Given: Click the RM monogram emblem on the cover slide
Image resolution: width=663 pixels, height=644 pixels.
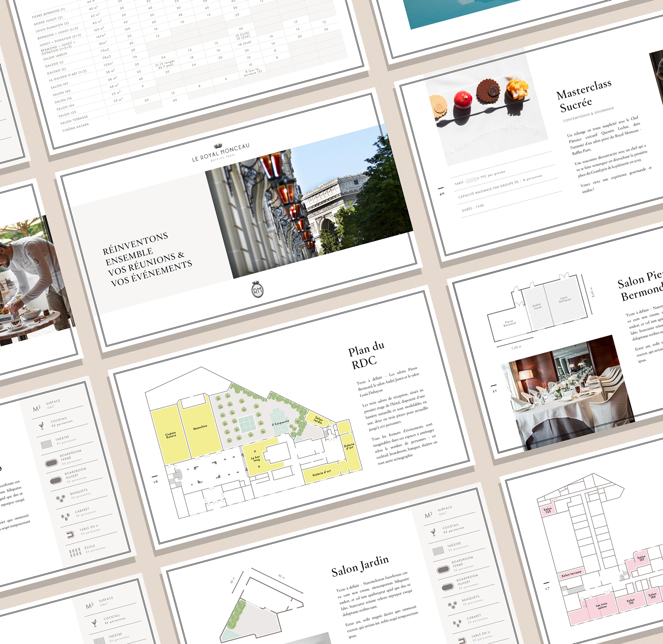Looking at the screenshot, I should pos(257,290).
